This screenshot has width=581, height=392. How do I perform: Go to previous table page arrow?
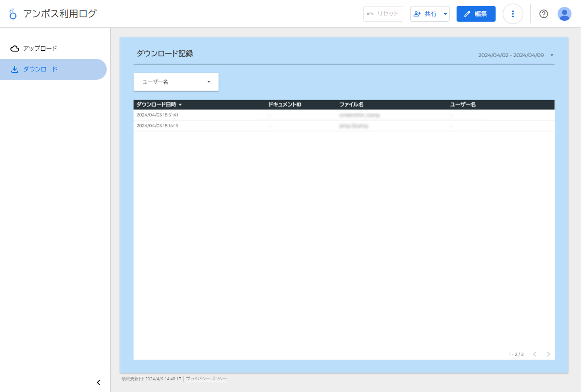(x=535, y=354)
